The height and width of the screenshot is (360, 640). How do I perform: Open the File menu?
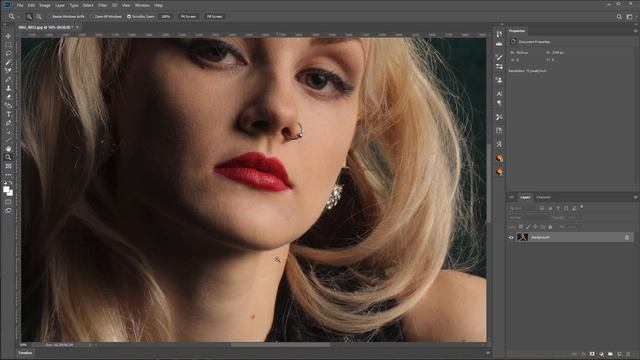click(20, 5)
